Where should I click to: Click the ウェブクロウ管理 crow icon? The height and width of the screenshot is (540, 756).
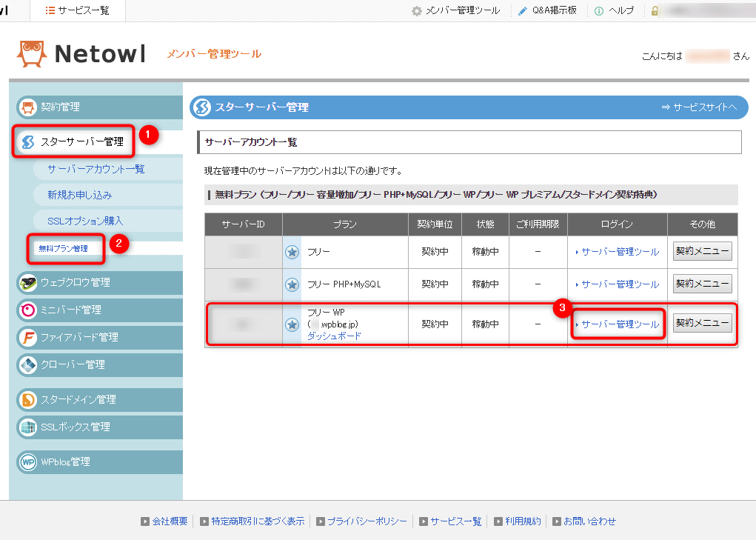click(x=28, y=282)
